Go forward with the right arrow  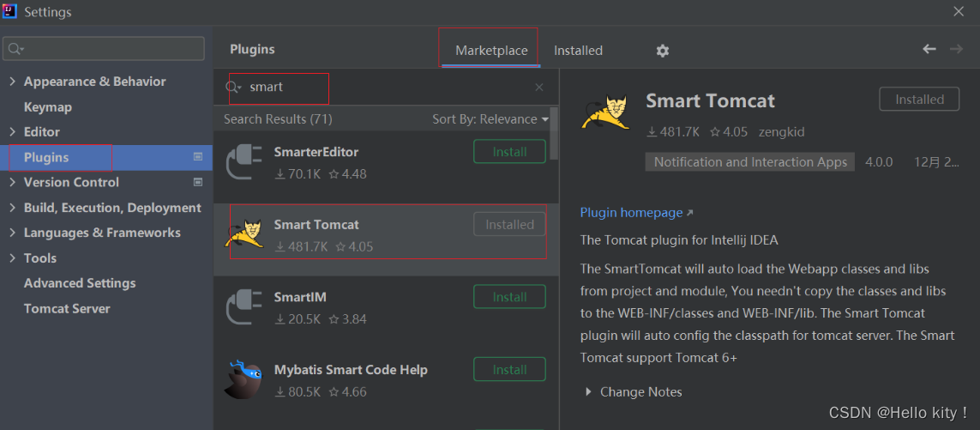click(x=956, y=49)
